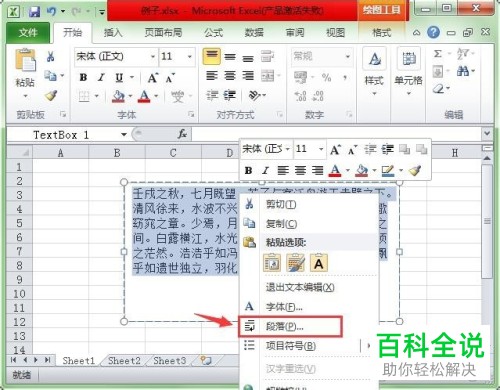Viewport: 500px width, 390px height.
Task: Align text right in ribbon alignment group
Action: [x=248, y=76]
